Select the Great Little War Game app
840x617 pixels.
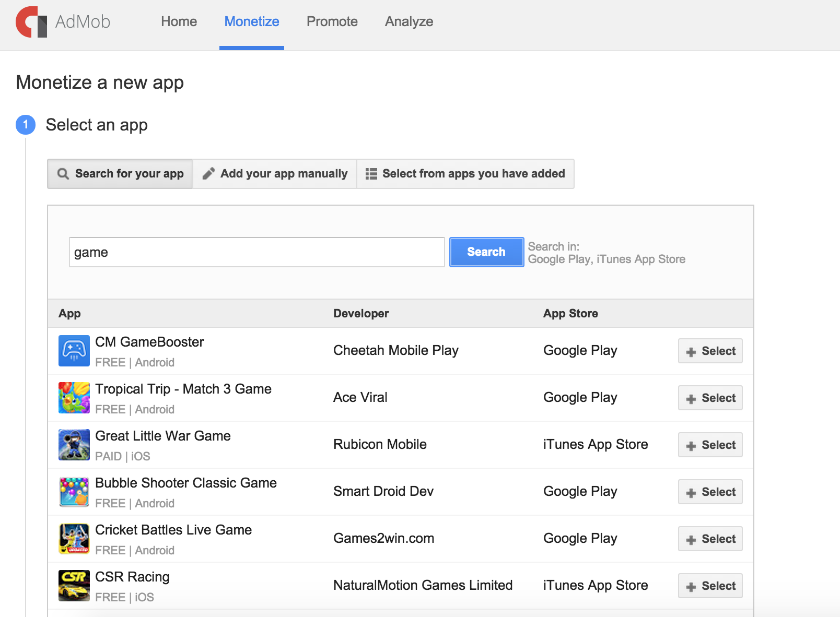tap(710, 445)
